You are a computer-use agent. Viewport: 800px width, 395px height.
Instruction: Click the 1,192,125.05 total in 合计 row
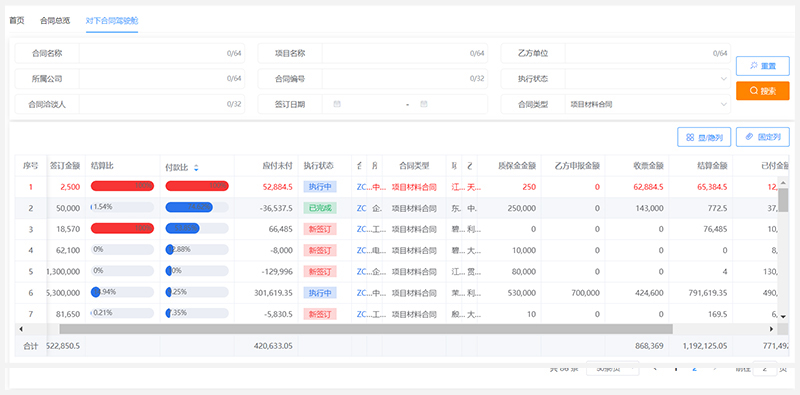(x=705, y=346)
